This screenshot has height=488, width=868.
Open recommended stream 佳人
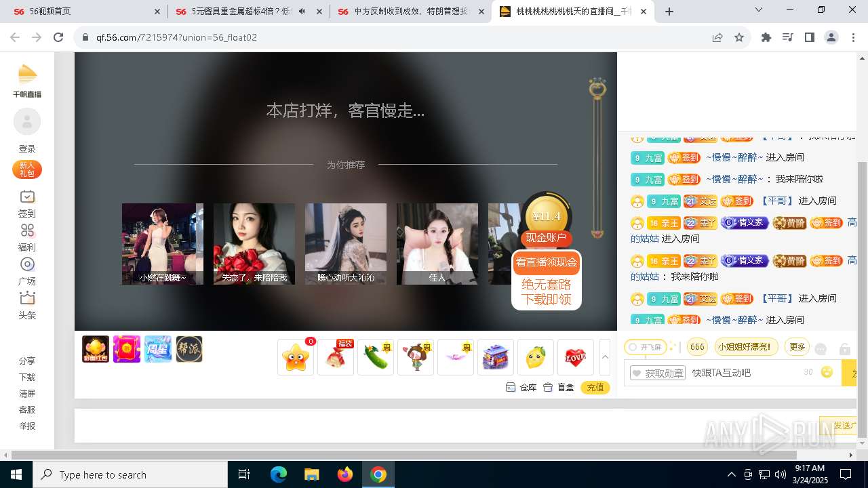(437, 244)
